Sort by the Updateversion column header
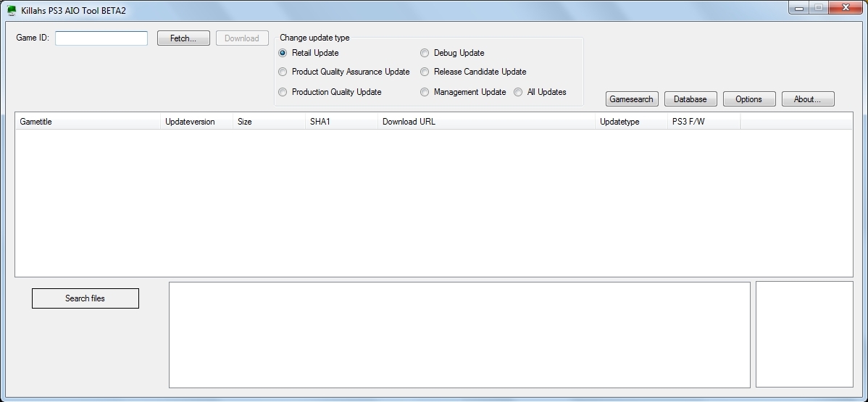 coord(196,122)
